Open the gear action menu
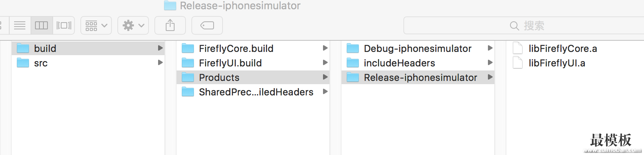The height and width of the screenshot is (155, 644). 133,26
